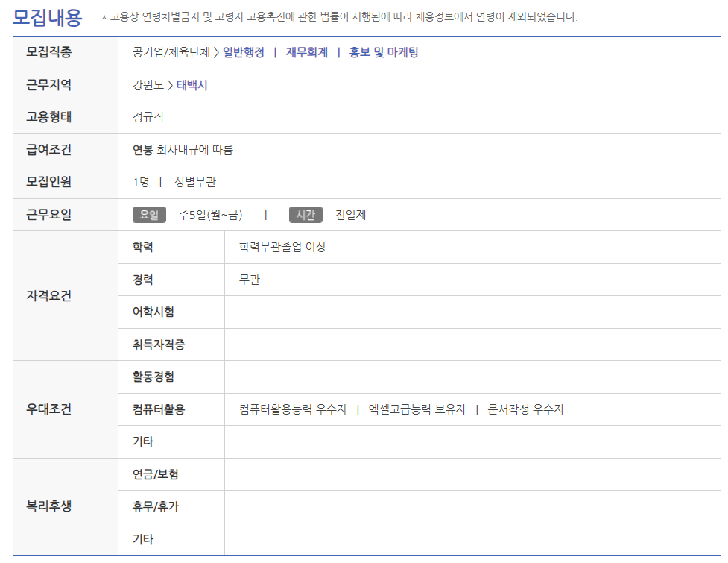The image size is (728, 563).
Task: Click the 학력무관졸업 이상 education value
Action: 282,247
